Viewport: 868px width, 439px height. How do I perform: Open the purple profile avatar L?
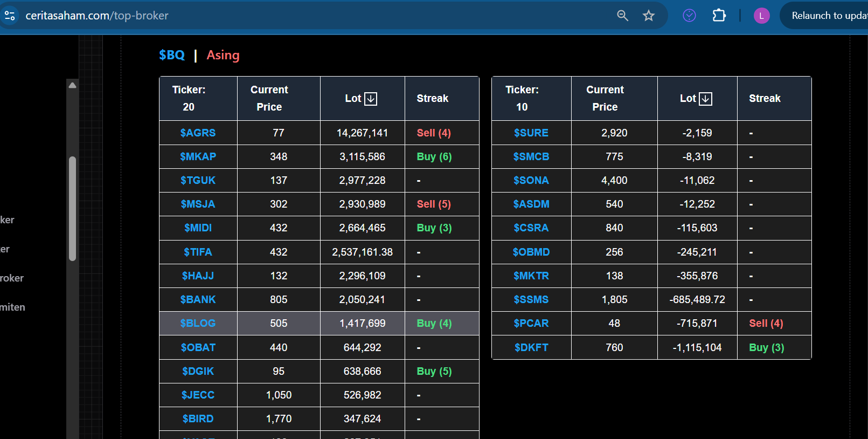tap(761, 16)
